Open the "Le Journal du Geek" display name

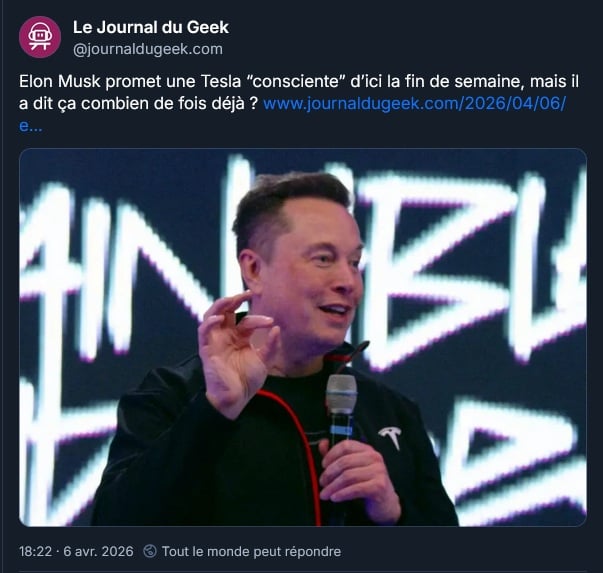tap(151, 27)
